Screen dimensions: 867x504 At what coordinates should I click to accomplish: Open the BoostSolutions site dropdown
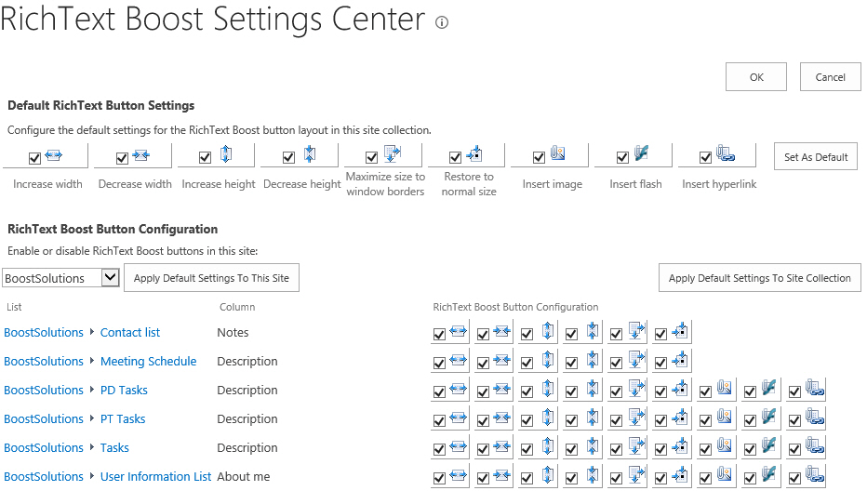click(111, 278)
